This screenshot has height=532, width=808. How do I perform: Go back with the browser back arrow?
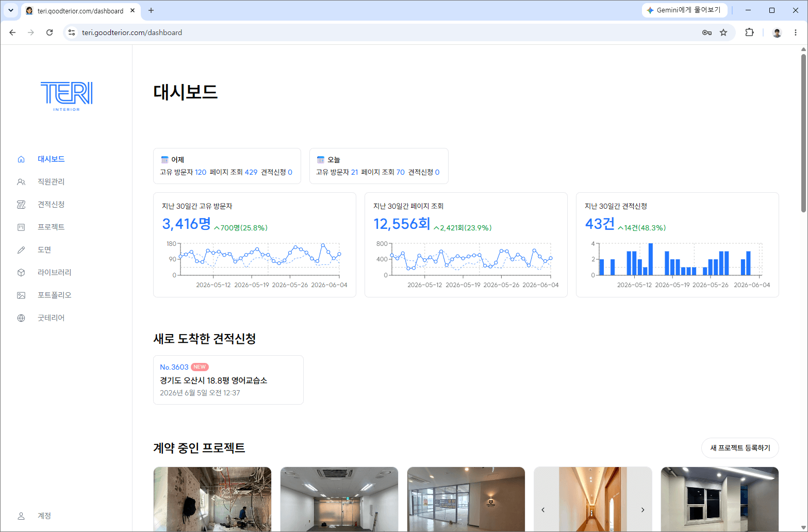(x=12, y=32)
